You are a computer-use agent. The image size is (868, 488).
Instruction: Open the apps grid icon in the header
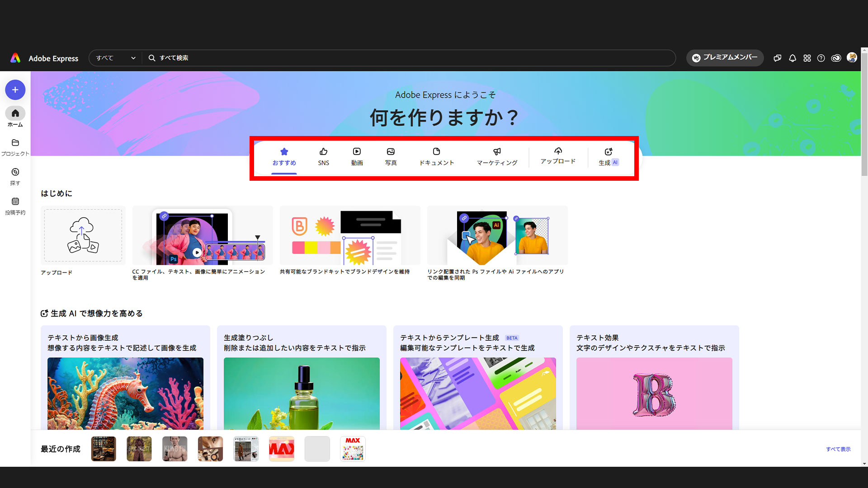807,58
